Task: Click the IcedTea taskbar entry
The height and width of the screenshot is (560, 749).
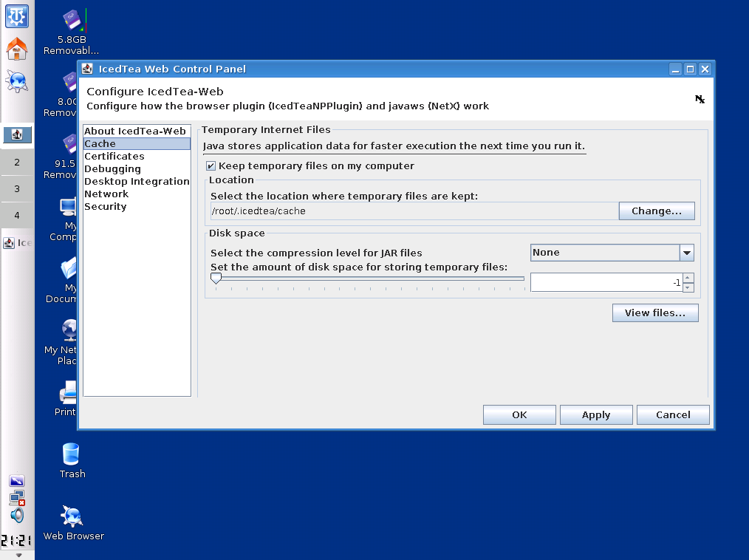Action: pos(17,243)
